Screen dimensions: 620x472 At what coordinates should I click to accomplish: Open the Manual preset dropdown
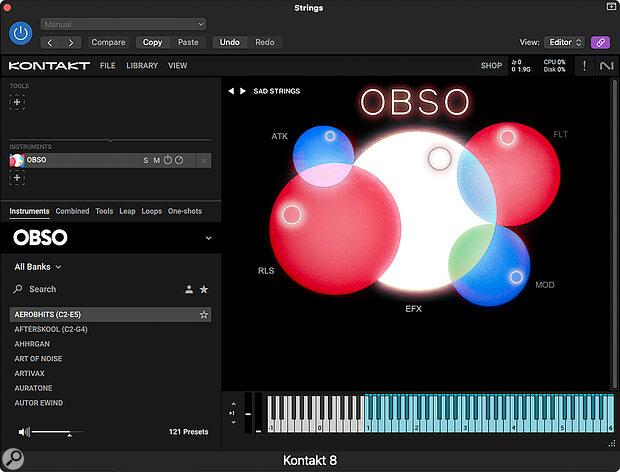pyautogui.click(x=123, y=23)
